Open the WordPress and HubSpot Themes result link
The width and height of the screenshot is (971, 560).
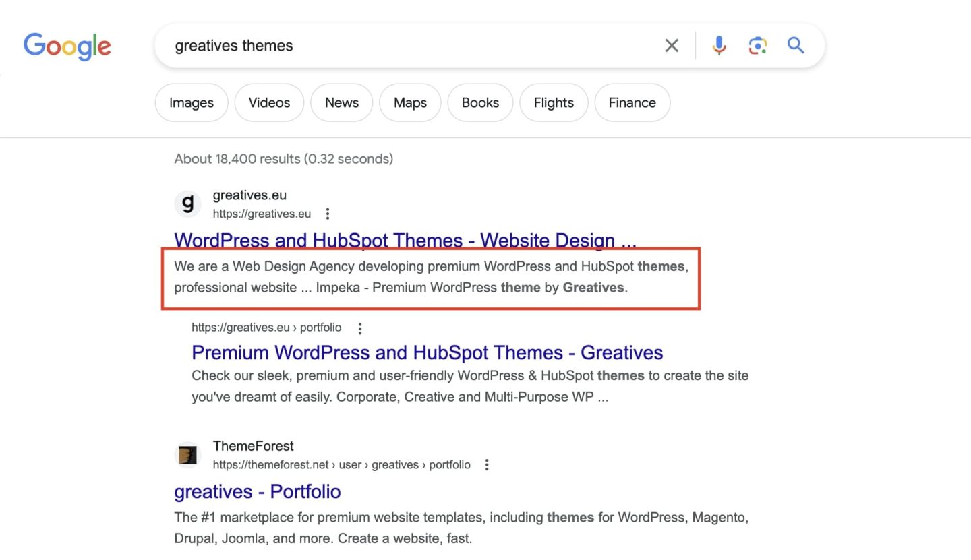405,240
